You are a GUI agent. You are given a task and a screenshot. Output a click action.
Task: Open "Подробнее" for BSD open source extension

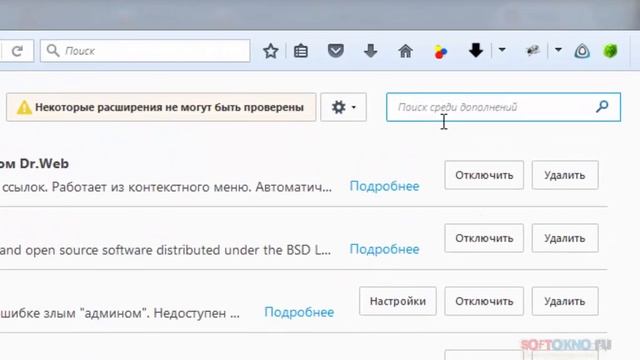pos(384,249)
